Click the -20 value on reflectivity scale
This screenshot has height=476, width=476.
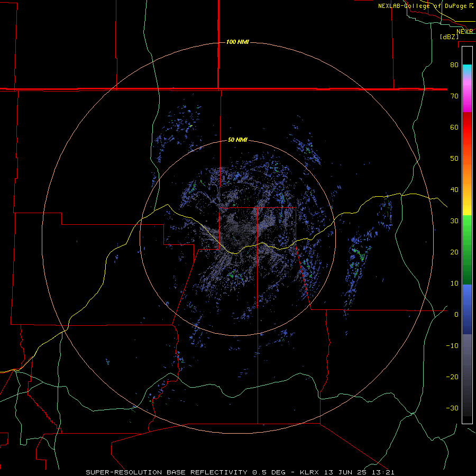point(452,377)
